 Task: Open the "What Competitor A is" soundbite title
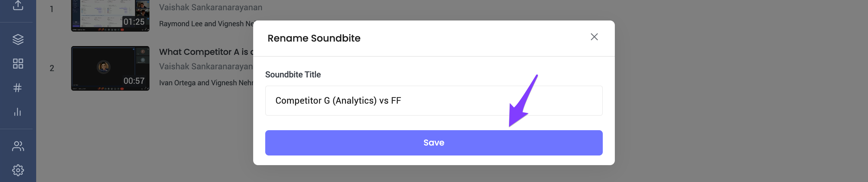pos(206,52)
